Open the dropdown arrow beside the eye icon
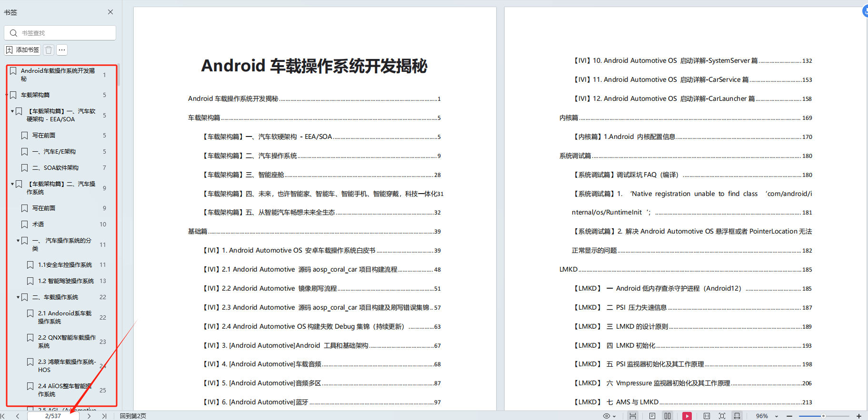The height and width of the screenshot is (420, 868). point(614,416)
